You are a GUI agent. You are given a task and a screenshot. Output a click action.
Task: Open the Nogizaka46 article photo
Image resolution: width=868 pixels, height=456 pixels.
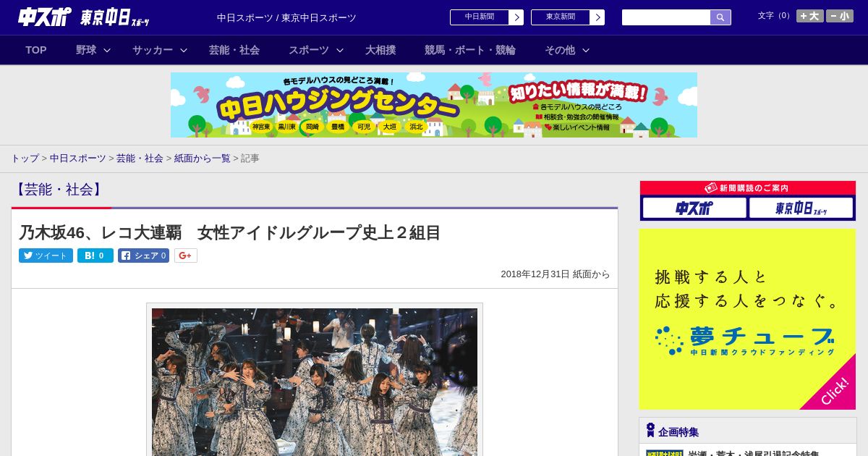[315, 381]
